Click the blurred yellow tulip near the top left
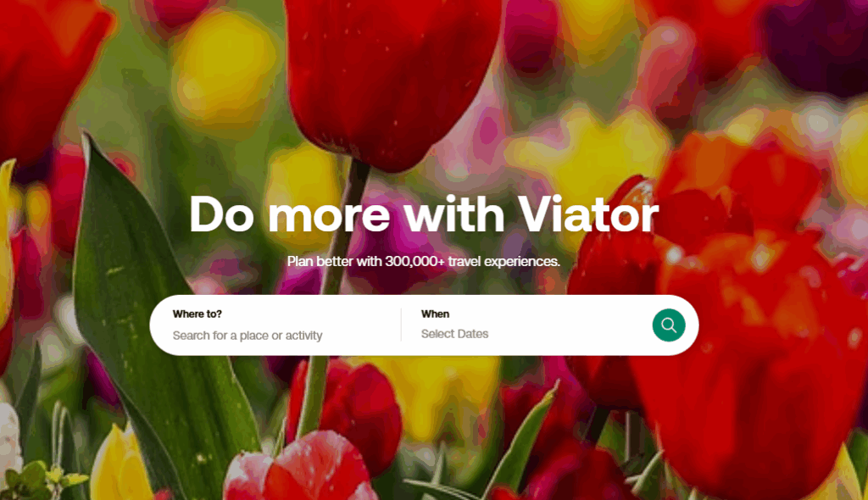The image size is (868, 500). 224,66
